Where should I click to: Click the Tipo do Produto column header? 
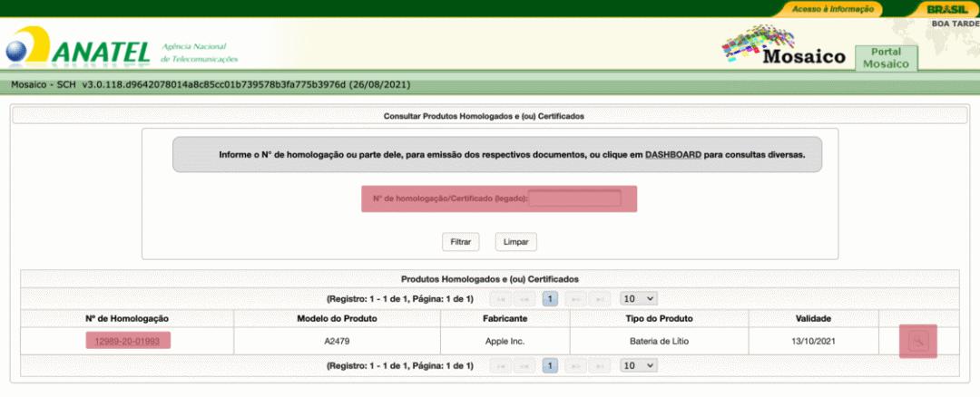[x=659, y=318]
